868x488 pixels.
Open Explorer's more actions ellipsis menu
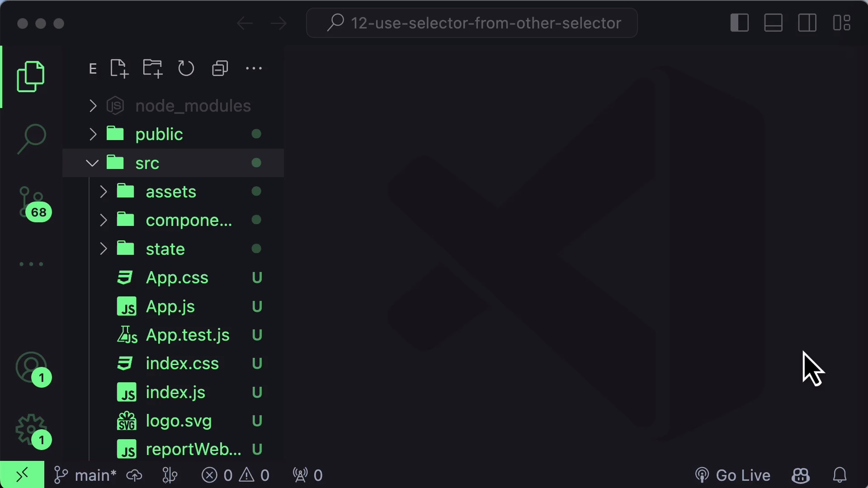254,69
